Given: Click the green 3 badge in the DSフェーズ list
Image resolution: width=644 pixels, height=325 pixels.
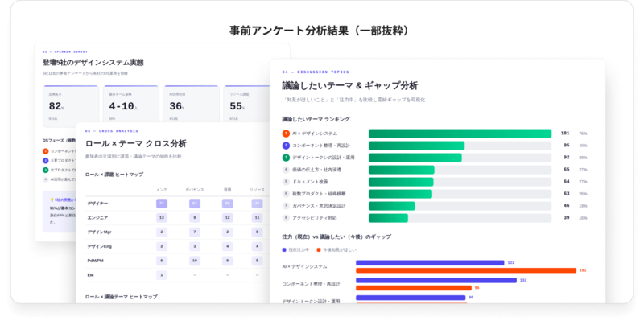Looking at the screenshot, I should [46, 170].
